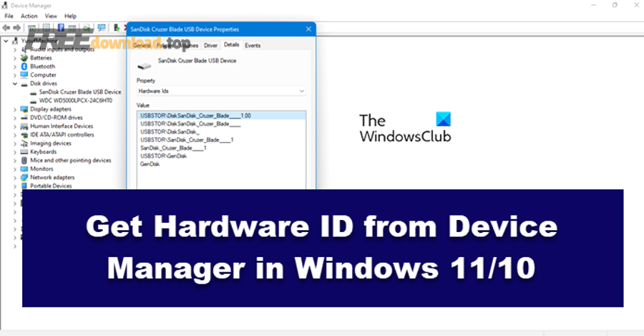Click the Forward arrow in the toolbar
The width and height of the screenshot is (644, 336).
point(17,27)
